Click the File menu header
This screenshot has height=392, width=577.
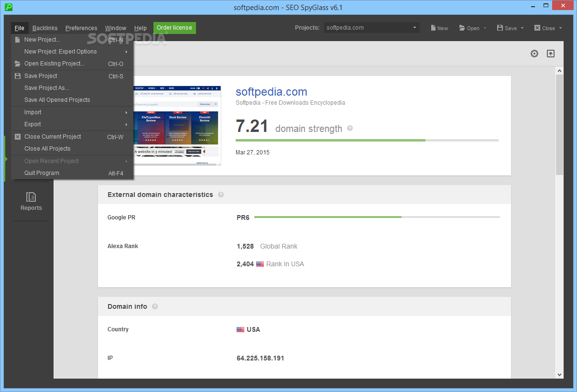20,28
